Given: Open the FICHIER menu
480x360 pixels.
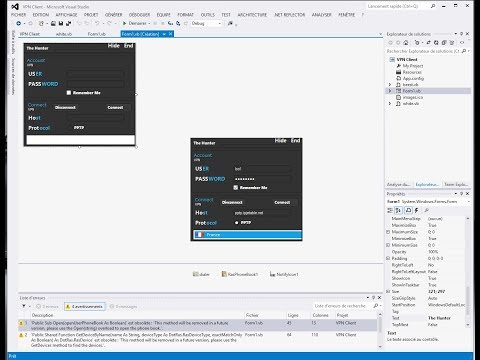Looking at the screenshot, I should click(19, 15).
